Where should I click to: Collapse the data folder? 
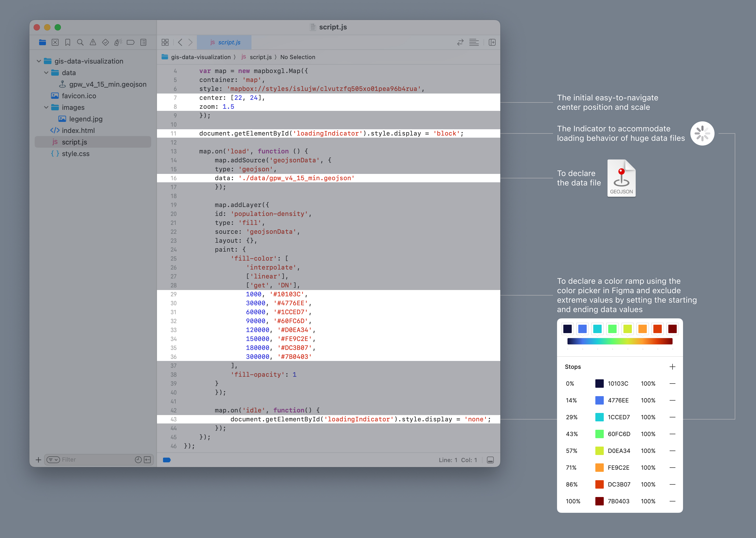[46, 73]
